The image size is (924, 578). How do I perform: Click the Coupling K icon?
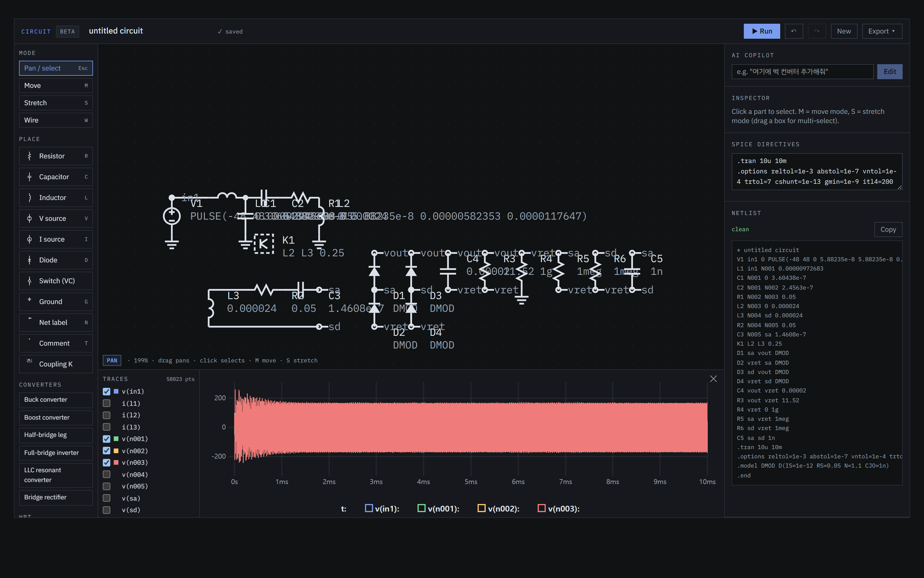coord(29,360)
